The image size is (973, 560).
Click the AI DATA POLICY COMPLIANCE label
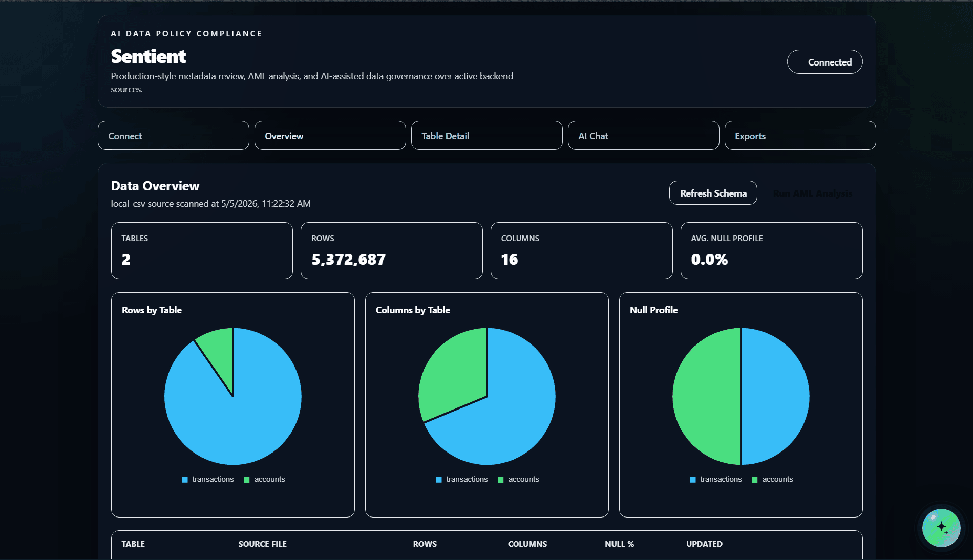186,33
